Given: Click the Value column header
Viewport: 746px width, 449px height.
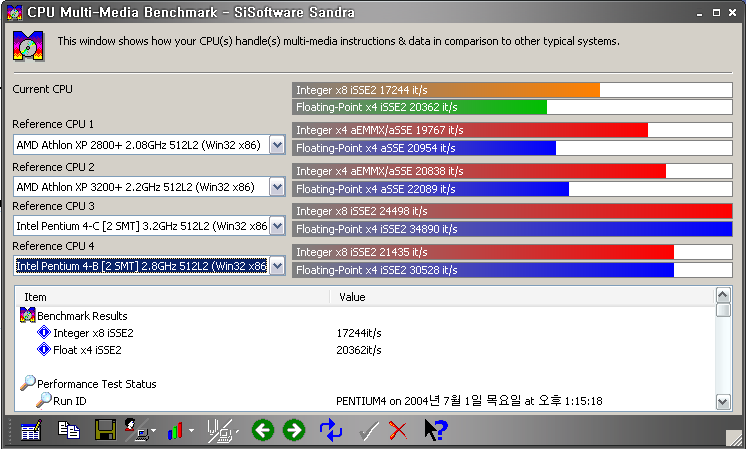Looking at the screenshot, I should point(522,297).
